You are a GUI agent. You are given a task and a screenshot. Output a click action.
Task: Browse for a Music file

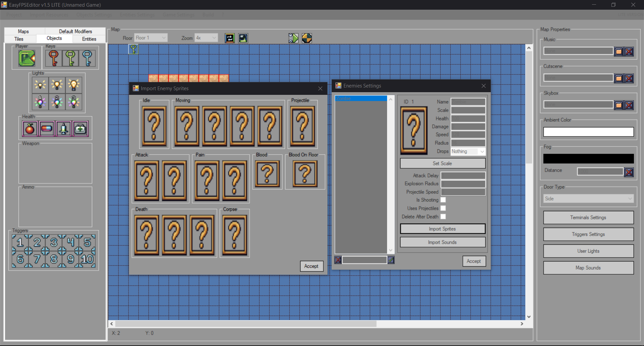pyautogui.click(x=619, y=52)
